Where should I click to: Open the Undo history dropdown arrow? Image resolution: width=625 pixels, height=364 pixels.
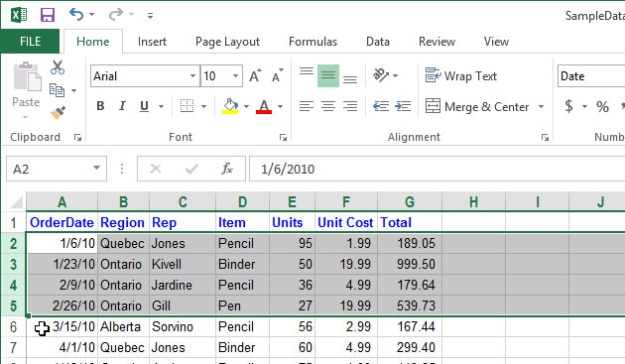tap(91, 15)
